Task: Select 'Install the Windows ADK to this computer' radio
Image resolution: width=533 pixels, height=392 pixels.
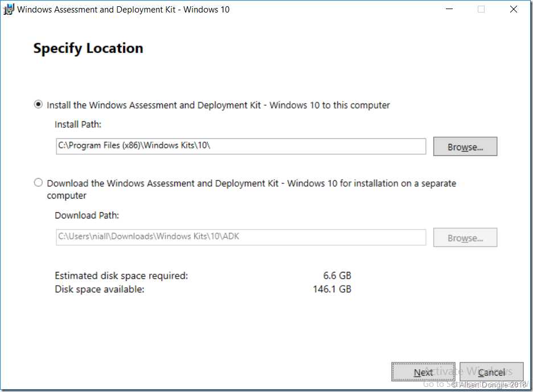Action: [x=38, y=104]
